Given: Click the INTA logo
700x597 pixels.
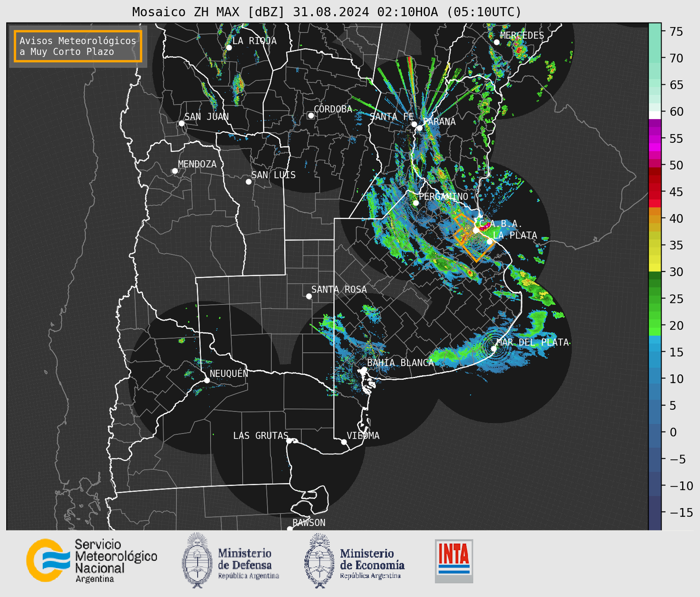Looking at the screenshot, I should (x=454, y=561).
